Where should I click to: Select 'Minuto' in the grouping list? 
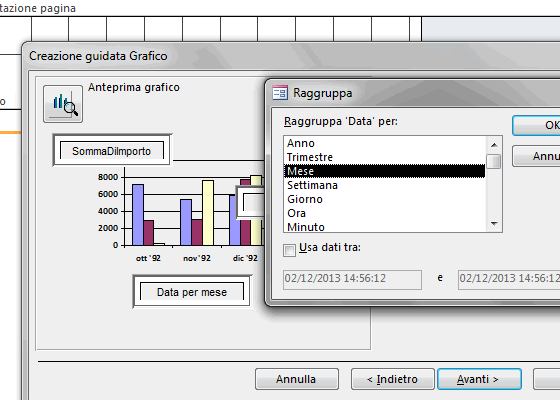[x=385, y=226]
